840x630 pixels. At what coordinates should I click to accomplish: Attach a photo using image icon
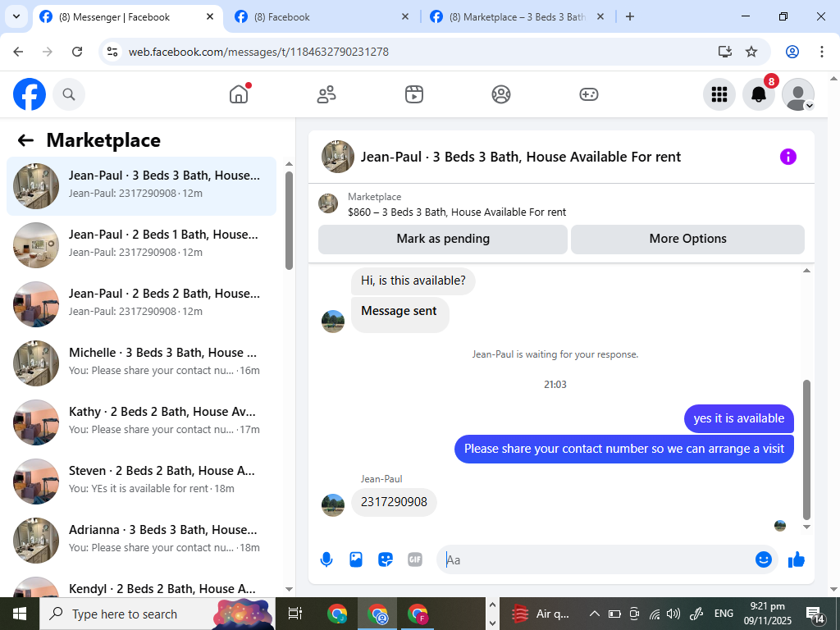click(x=356, y=559)
